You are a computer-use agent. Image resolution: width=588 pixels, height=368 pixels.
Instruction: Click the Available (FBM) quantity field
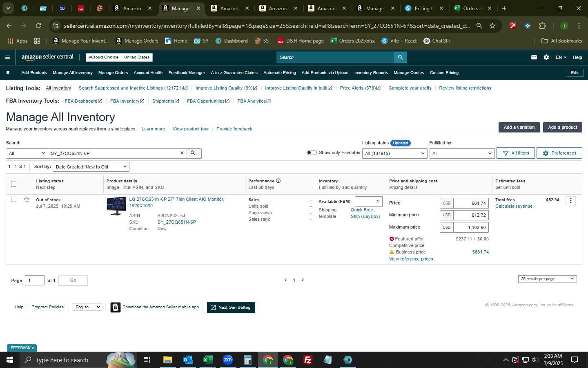tap(368, 202)
